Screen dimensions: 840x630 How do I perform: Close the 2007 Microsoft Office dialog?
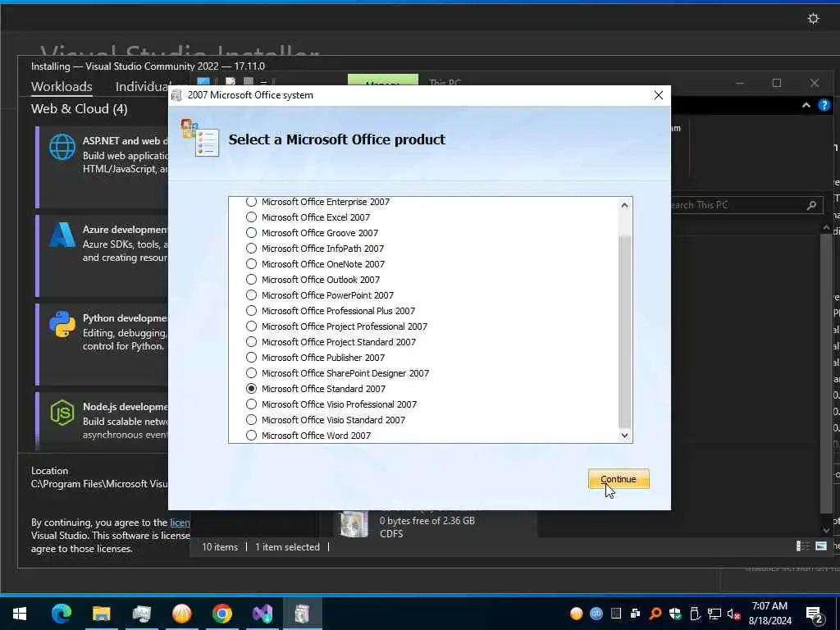(659, 95)
